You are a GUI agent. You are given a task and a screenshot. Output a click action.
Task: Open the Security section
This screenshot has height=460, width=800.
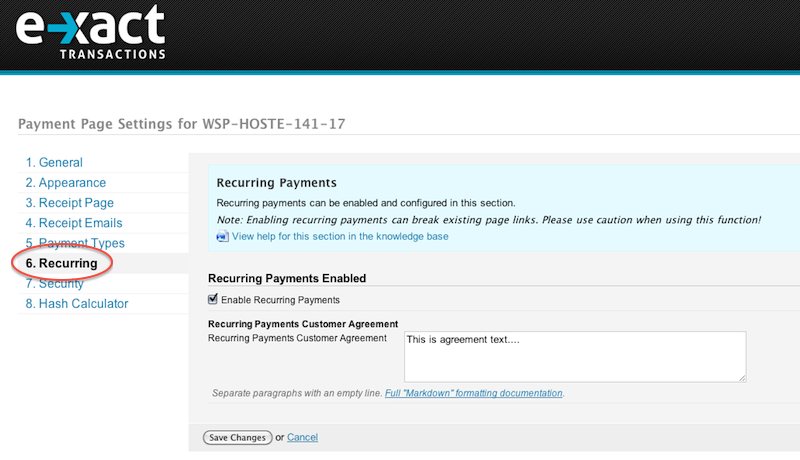tap(55, 284)
